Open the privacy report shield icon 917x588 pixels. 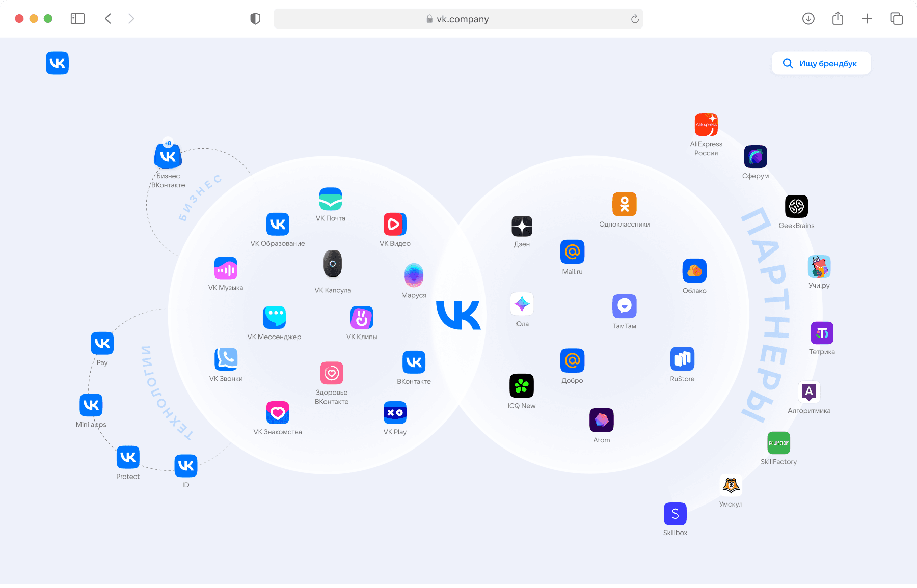[x=255, y=19]
